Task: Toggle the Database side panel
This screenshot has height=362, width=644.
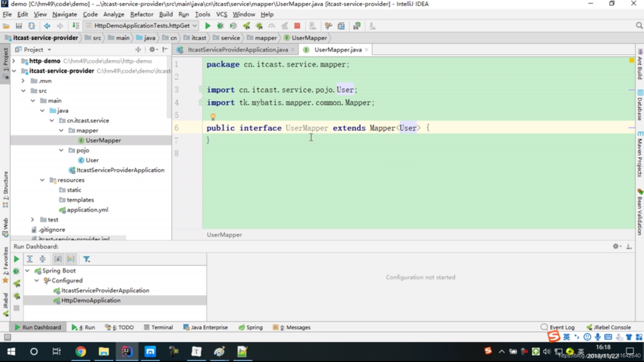Action: pos(640,105)
